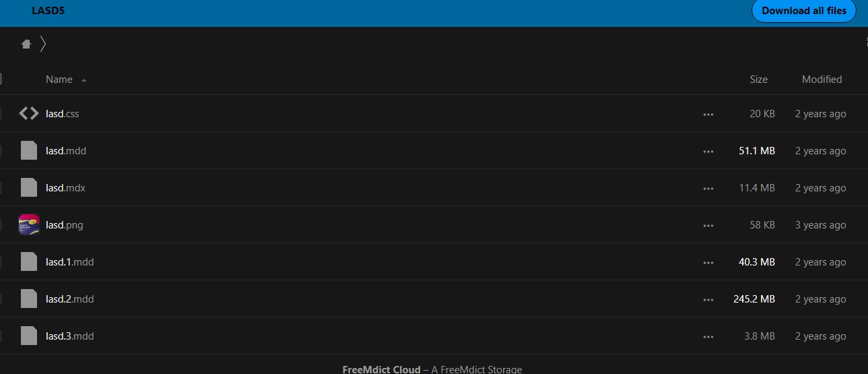Click the home breadcrumb icon
The height and width of the screenshot is (374, 868).
pyautogui.click(x=26, y=44)
